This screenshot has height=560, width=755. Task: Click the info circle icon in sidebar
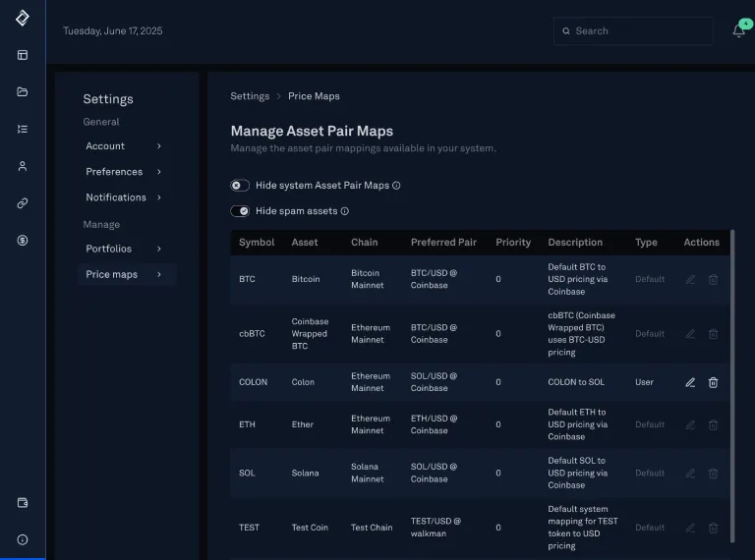[x=23, y=539]
